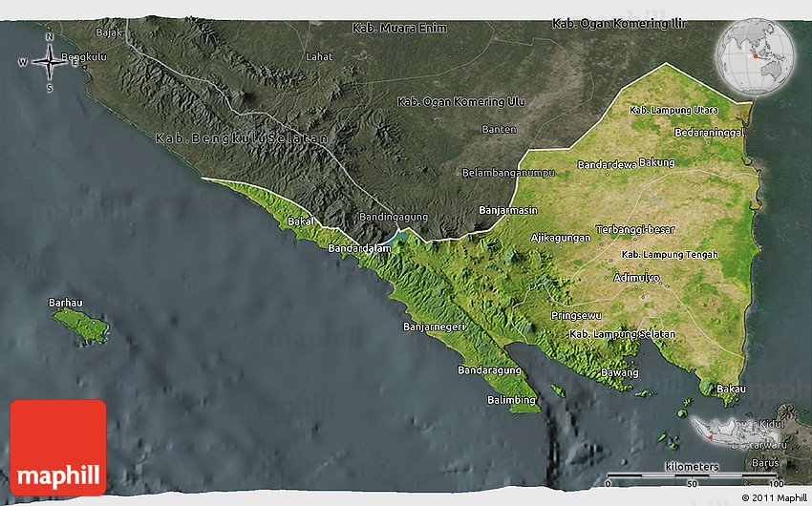Click the red maphill logo
The height and width of the screenshot is (506, 812).
58,447
